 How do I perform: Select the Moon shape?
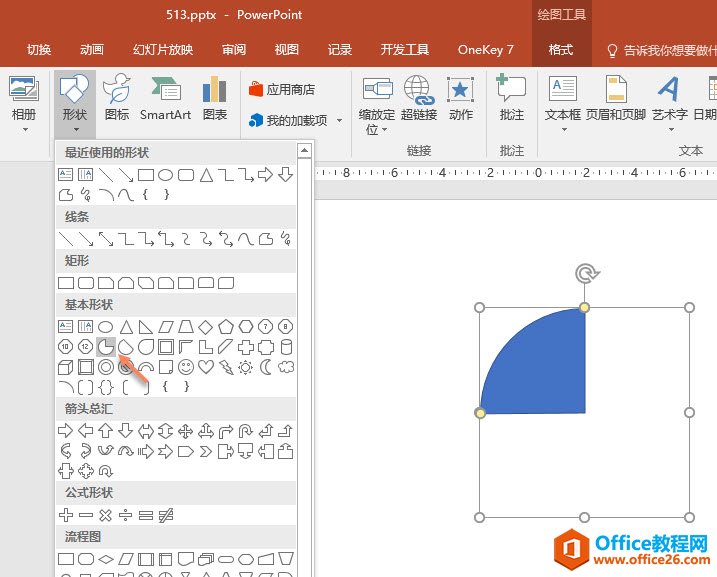coord(266,367)
